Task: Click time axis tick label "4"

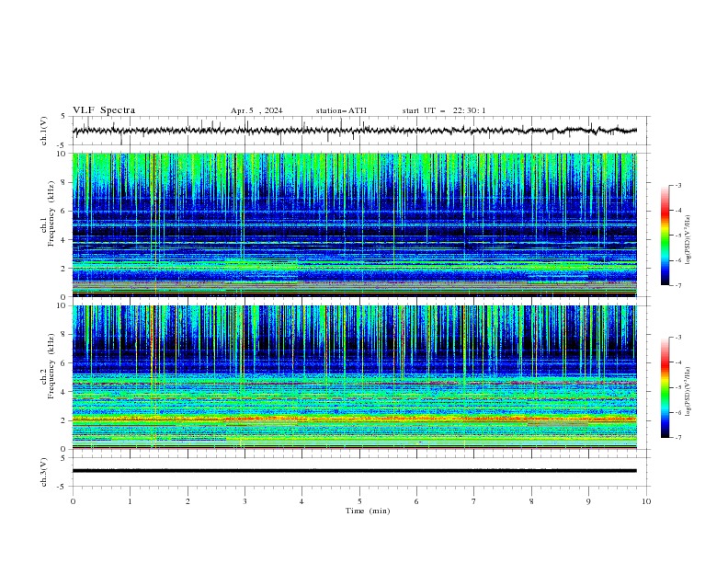Action: point(301,501)
